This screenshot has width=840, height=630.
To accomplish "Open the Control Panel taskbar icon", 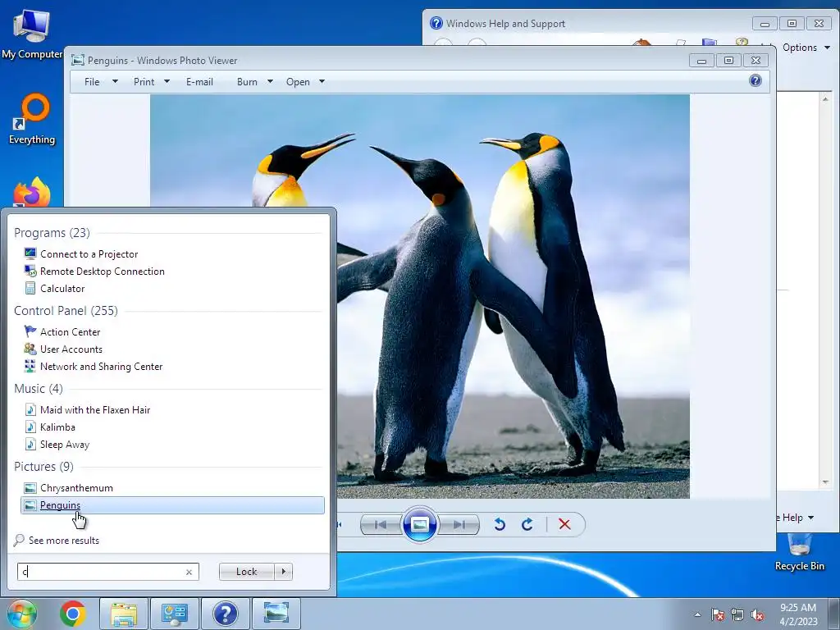I will (175, 614).
